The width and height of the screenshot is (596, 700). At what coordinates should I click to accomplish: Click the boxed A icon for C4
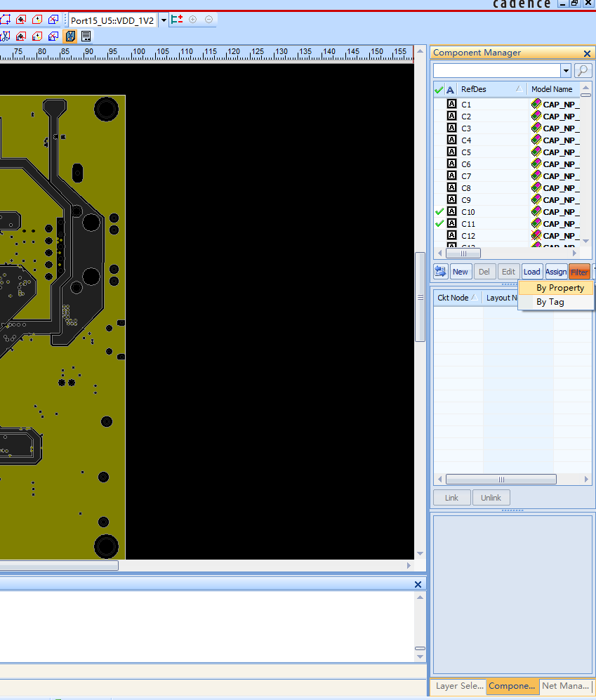click(452, 140)
